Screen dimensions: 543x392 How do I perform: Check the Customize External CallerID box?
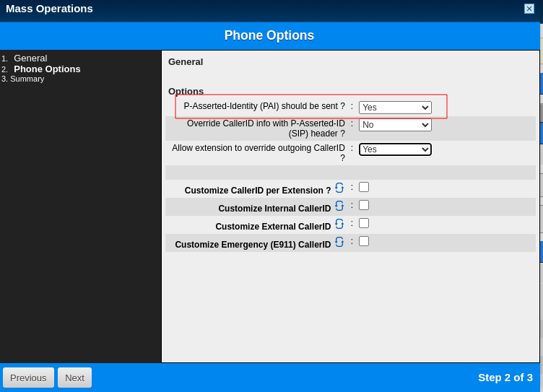coord(364,223)
